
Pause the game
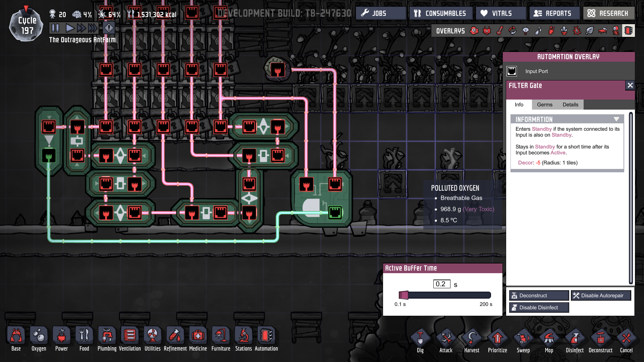click(56, 28)
